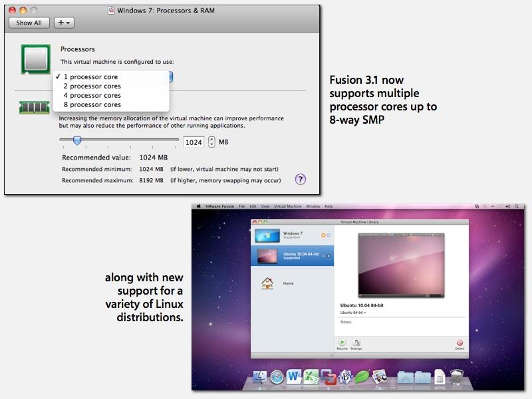Image resolution: width=532 pixels, height=399 pixels.
Task: Click the Windows 7 thumbnail in the library
Action: pos(267,235)
